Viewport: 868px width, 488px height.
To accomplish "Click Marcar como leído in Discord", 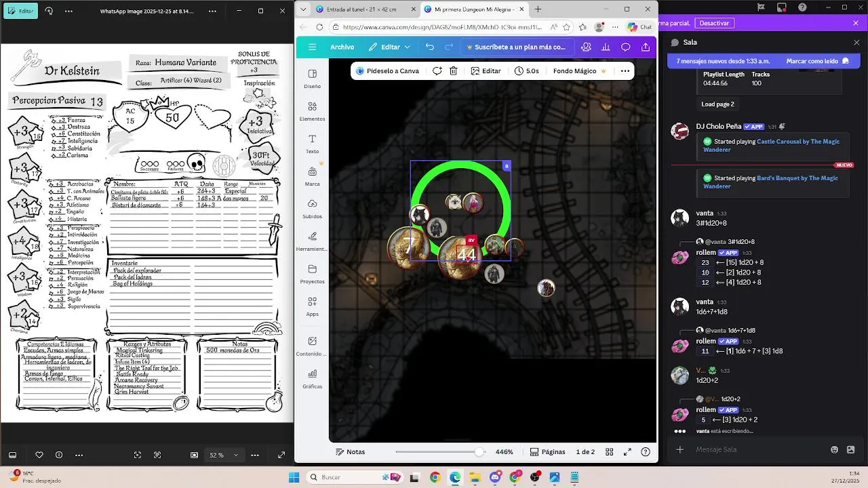I will (817, 61).
